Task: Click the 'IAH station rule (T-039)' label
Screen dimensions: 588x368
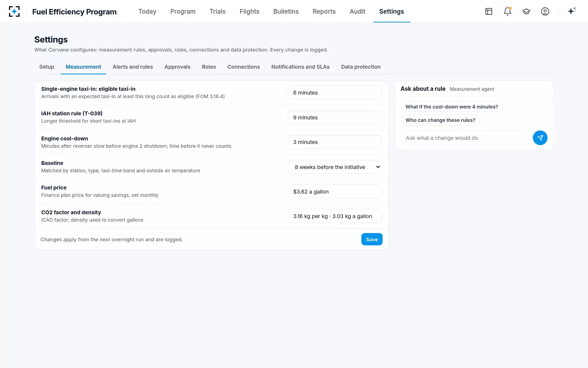Action: pyautogui.click(x=72, y=113)
